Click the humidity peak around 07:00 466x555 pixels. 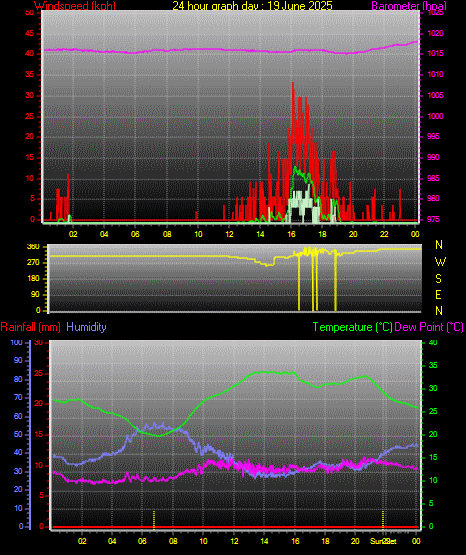[155, 424]
